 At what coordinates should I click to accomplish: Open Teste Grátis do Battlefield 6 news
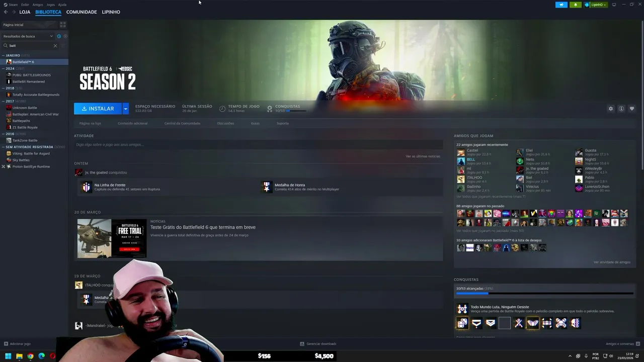pos(203,227)
